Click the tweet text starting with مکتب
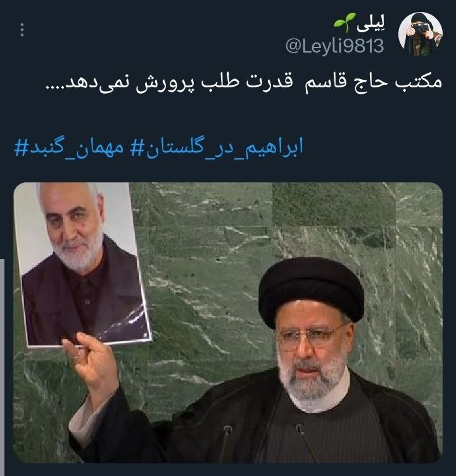The height and width of the screenshot is (476, 456). (x=244, y=82)
